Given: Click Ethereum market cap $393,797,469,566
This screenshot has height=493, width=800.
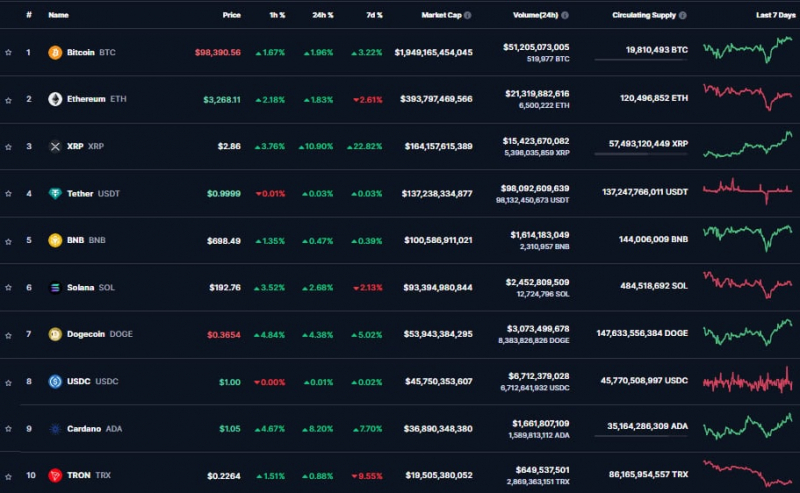Looking at the screenshot, I should pos(436,99).
